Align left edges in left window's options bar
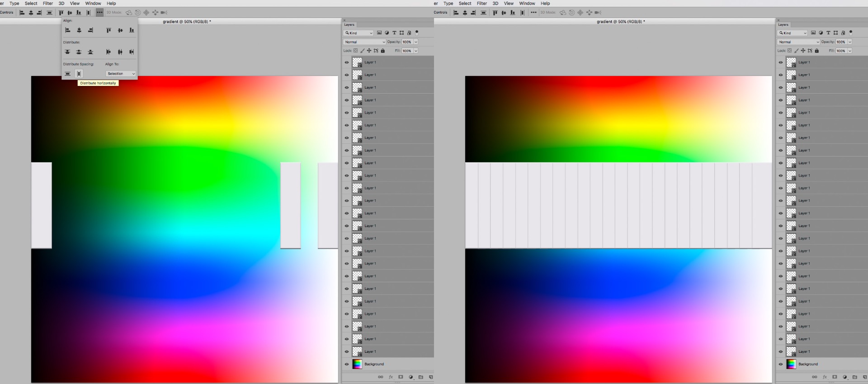The height and width of the screenshot is (384, 868). pyautogui.click(x=22, y=13)
